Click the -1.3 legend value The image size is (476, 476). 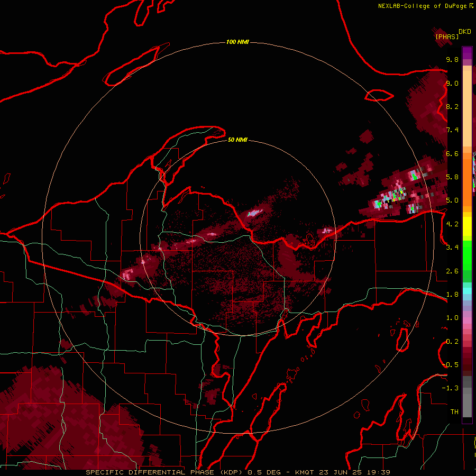(450, 388)
